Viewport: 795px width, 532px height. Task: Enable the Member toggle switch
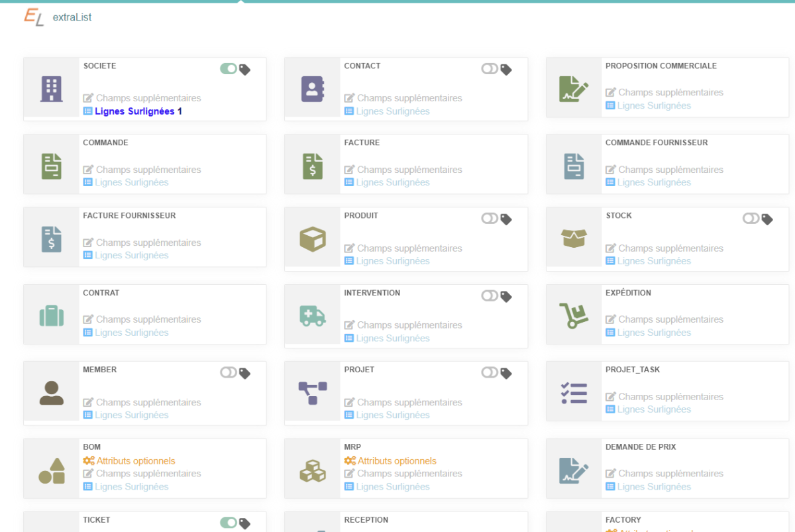point(229,373)
